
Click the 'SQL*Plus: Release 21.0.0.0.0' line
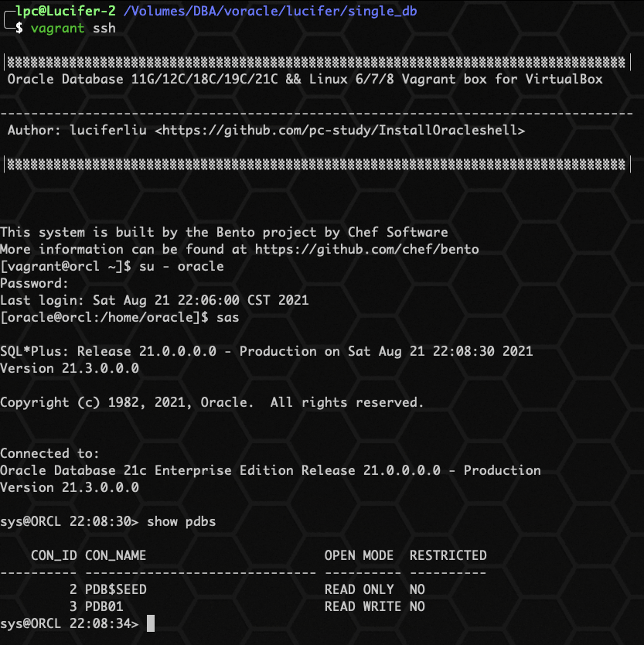coord(267,351)
